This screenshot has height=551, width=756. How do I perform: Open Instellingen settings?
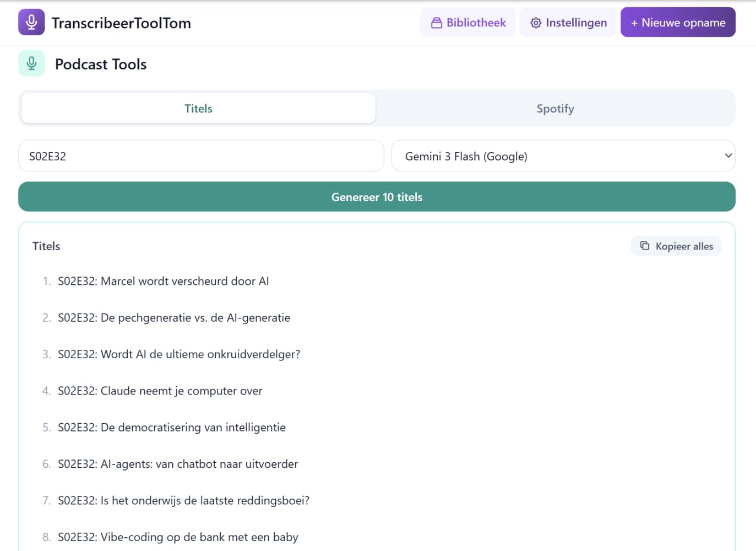pos(568,23)
